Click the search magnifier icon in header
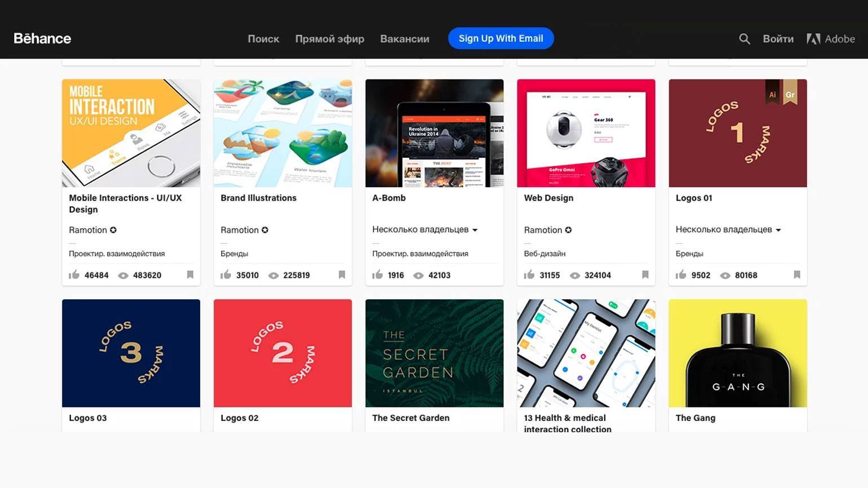 pyautogui.click(x=745, y=39)
